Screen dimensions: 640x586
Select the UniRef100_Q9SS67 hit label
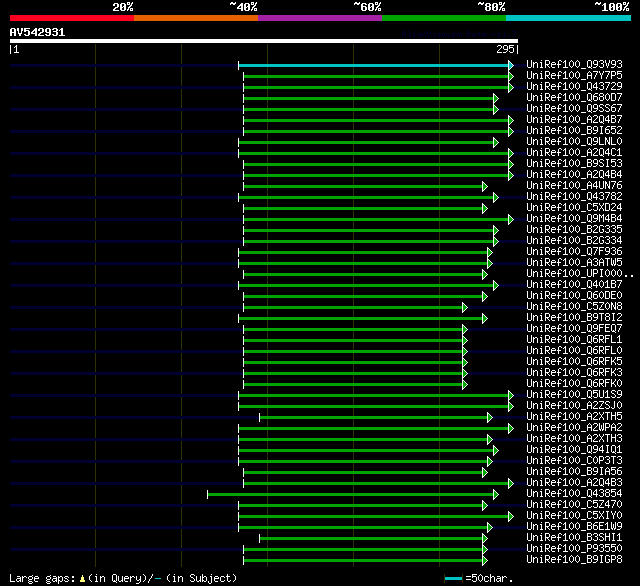574,109
